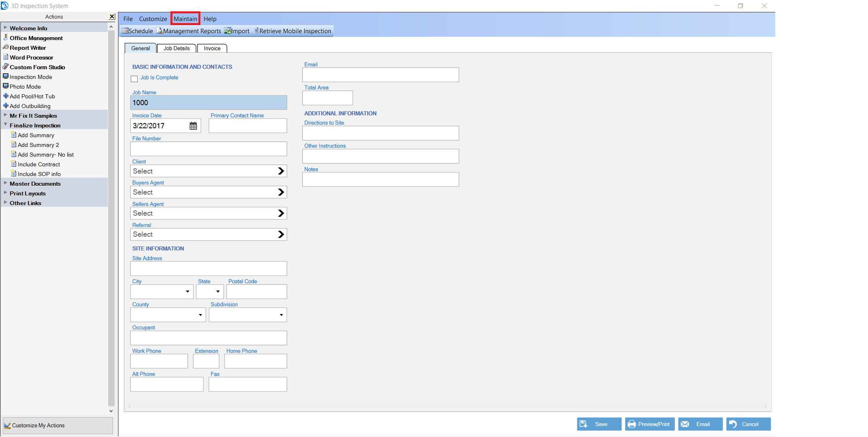Open the County dropdown
868x437 pixels.
(x=200, y=315)
